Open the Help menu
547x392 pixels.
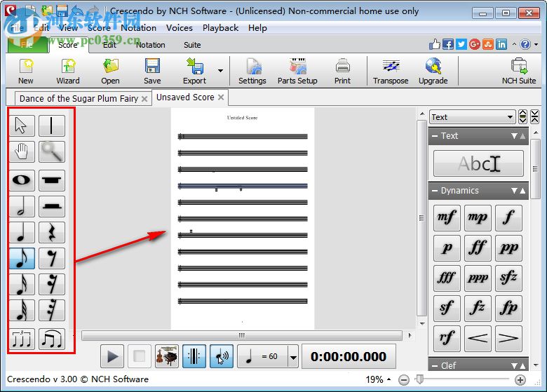(257, 28)
